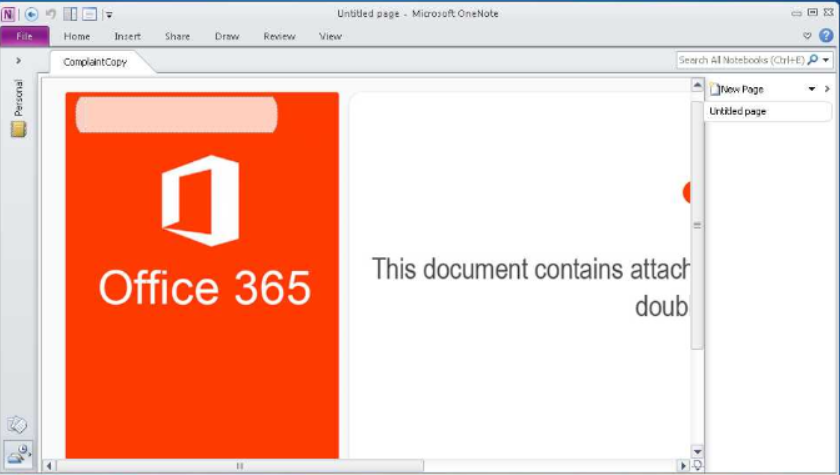Switch to the Insert ribbon tab
Image resolution: width=840 pixels, height=475 pixels.
(128, 36)
